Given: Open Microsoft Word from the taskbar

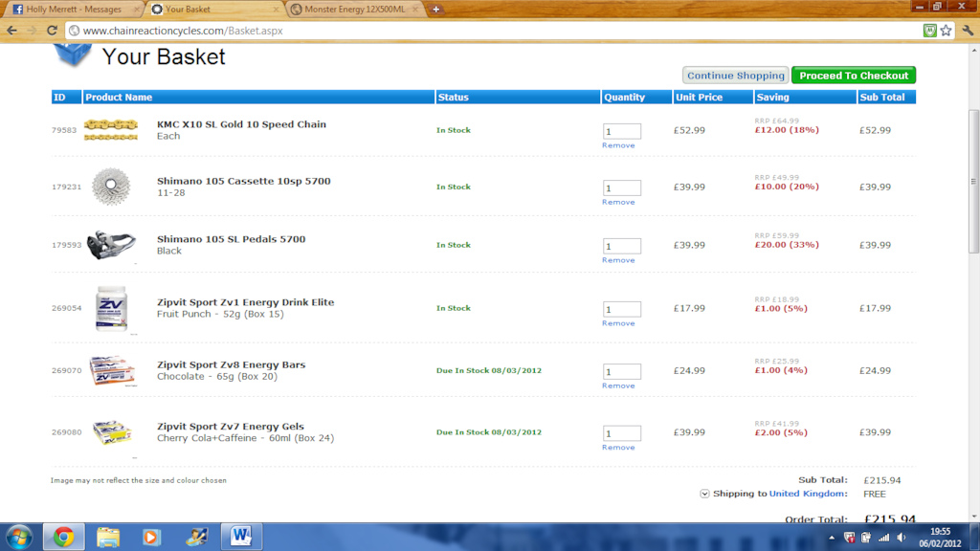Looking at the screenshot, I should [241, 538].
